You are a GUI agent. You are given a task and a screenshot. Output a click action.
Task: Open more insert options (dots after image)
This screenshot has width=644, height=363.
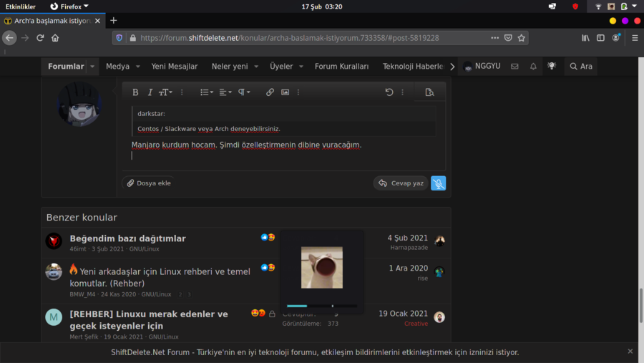click(x=298, y=92)
